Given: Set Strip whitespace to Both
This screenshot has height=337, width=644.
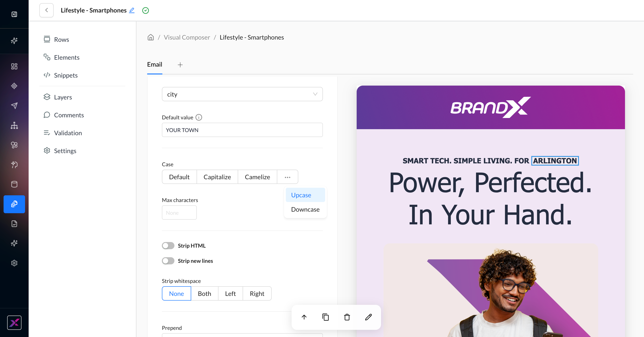Looking at the screenshot, I should pos(205,293).
